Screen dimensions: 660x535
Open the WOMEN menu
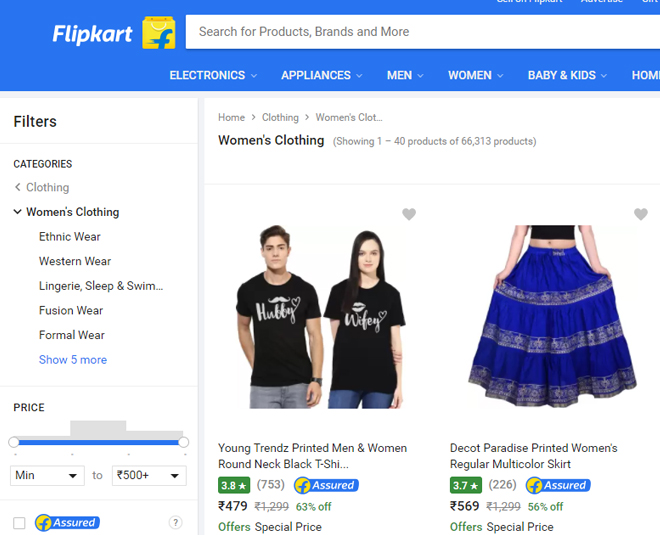470,75
